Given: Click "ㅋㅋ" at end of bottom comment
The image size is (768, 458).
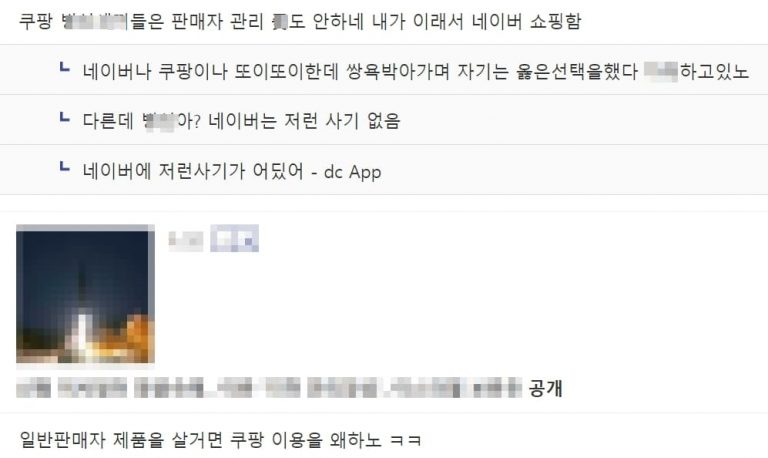Looking at the screenshot, I should point(406,440).
